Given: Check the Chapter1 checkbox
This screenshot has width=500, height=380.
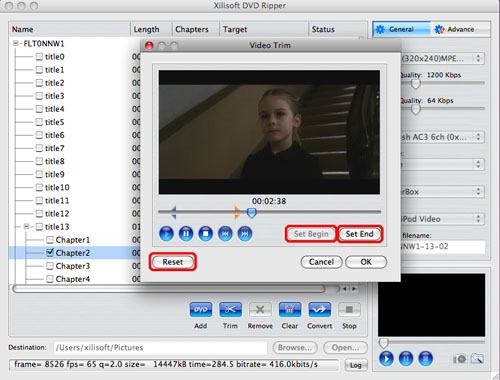Looking at the screenshot, I should tap(50, 240).
